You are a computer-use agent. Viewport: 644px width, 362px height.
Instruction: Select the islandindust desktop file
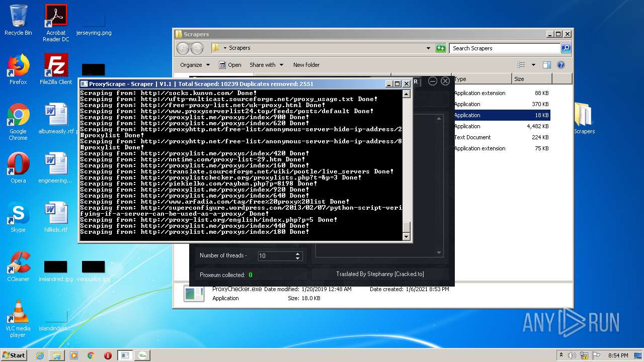(x=56, y=320)
